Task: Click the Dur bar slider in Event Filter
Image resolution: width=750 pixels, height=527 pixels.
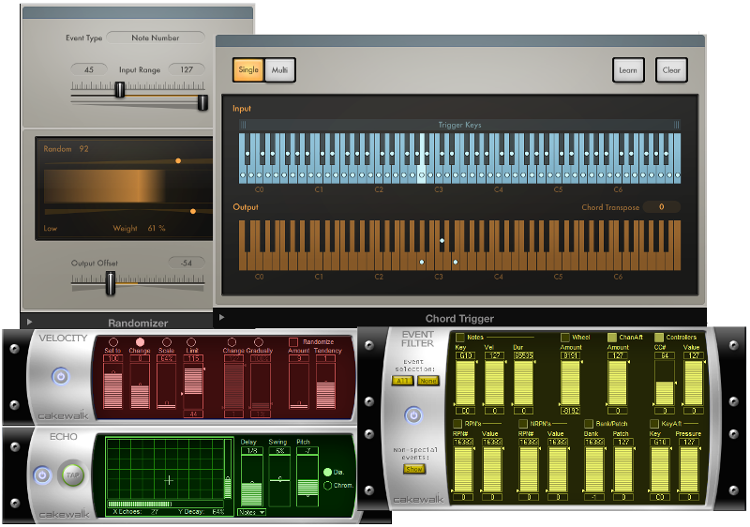Action: tap(523, 384)
